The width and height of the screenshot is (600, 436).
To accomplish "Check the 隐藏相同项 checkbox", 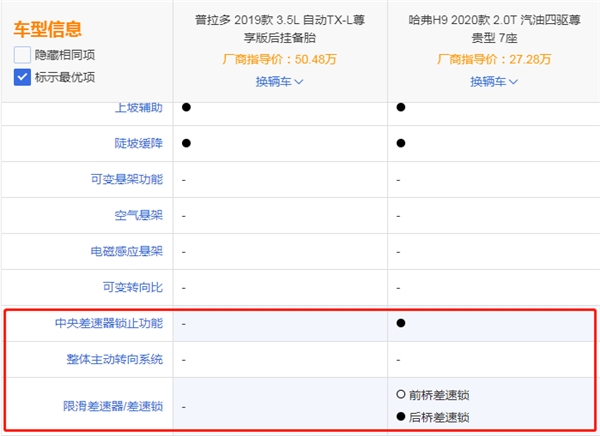I will (22, 55).
